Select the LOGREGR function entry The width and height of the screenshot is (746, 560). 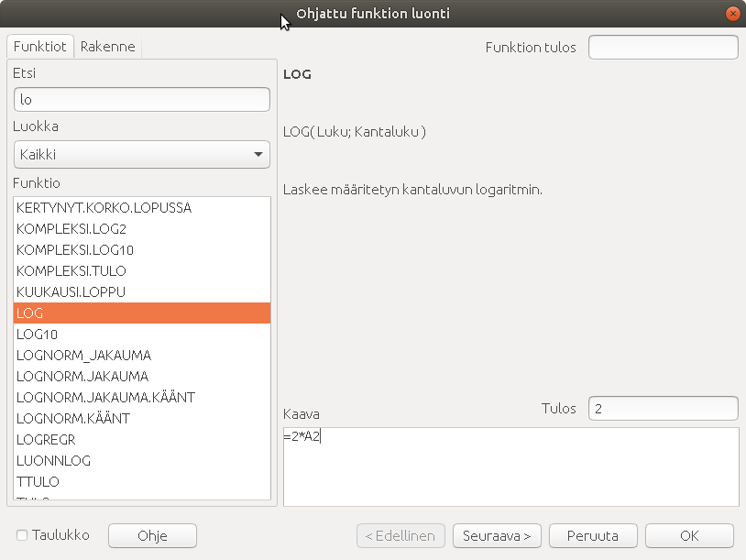coord(46,439)
